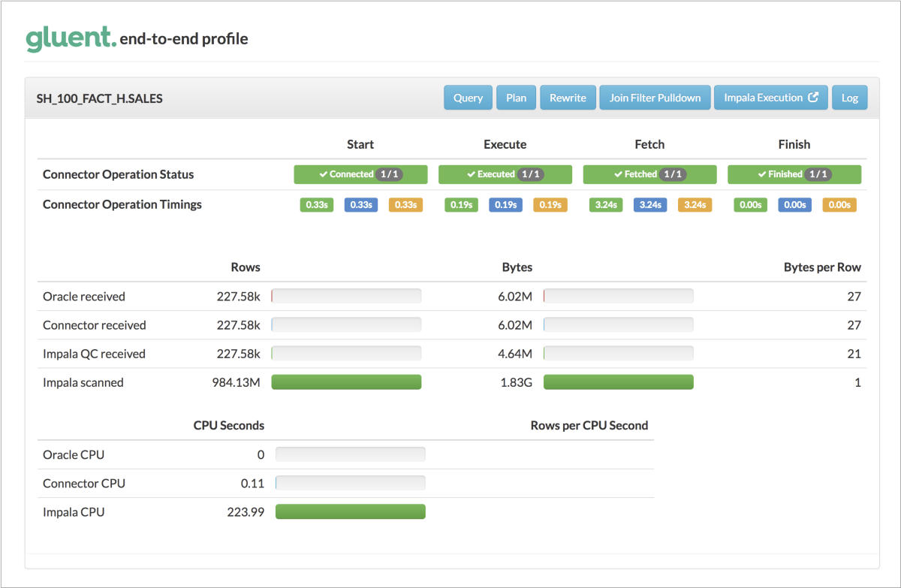901x588 pixels.
Task: Click the 4.64M bytes value
Action: (515, 354)
